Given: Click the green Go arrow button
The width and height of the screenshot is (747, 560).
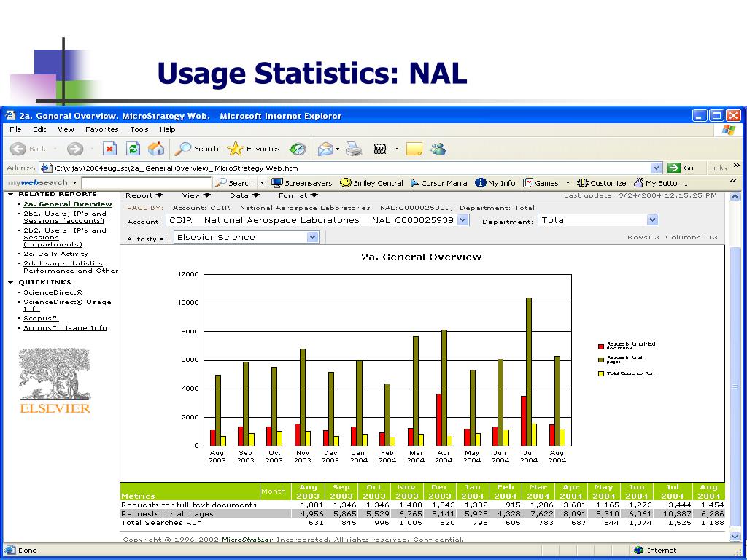Looking at the screenshot, I should point(673,168).
